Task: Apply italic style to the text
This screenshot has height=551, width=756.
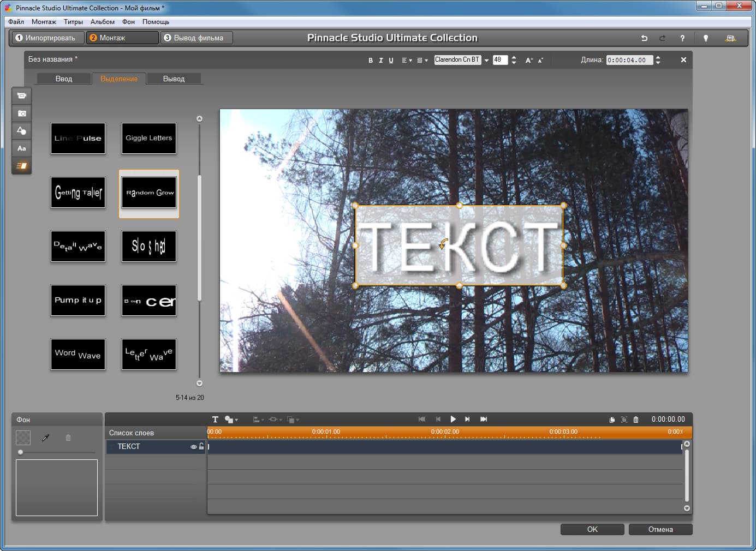Action: tap(380, 61)
